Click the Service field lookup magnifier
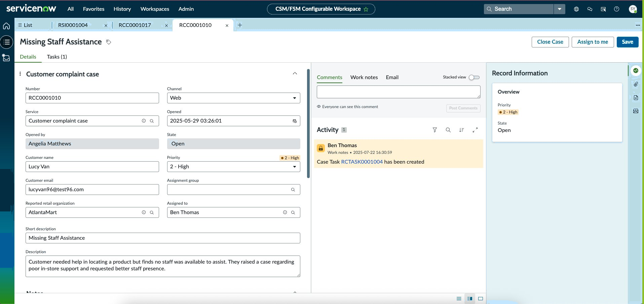The width and height of the screenshot is (644, 304). [152, 121]
